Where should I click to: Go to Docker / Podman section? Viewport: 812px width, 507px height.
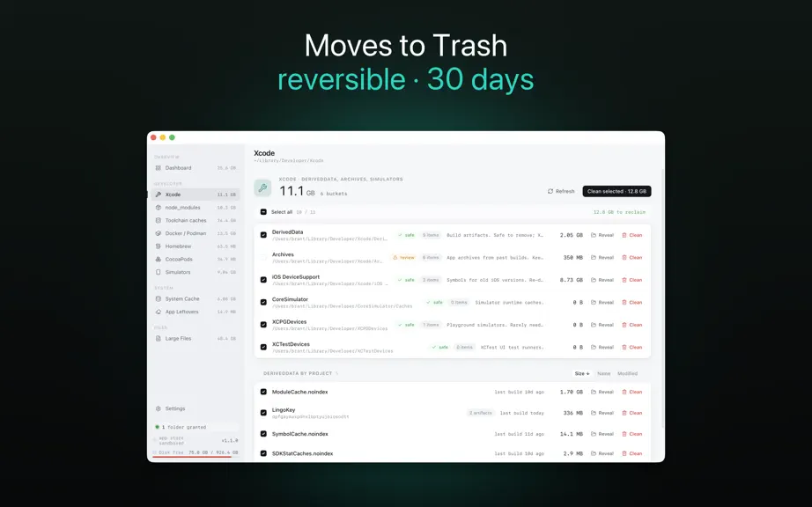point(196,233)
